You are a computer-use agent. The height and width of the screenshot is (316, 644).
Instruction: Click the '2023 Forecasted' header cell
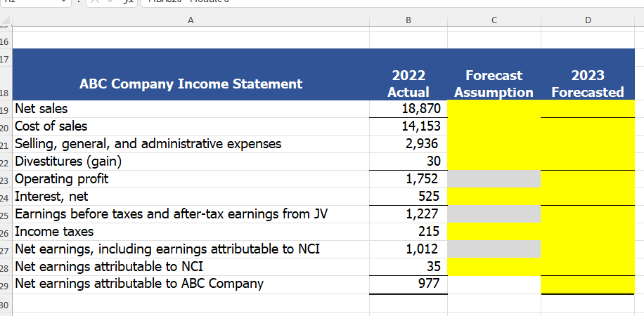pos(588,84)
